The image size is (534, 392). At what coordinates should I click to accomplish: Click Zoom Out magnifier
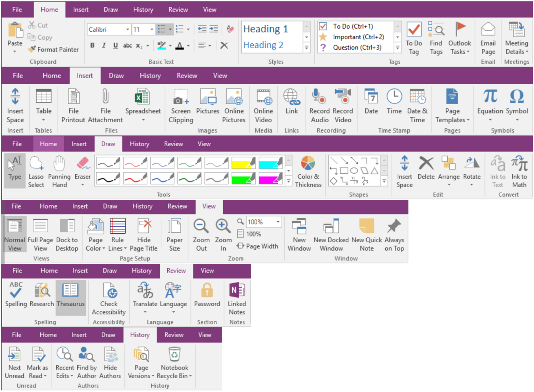[201, 226]
